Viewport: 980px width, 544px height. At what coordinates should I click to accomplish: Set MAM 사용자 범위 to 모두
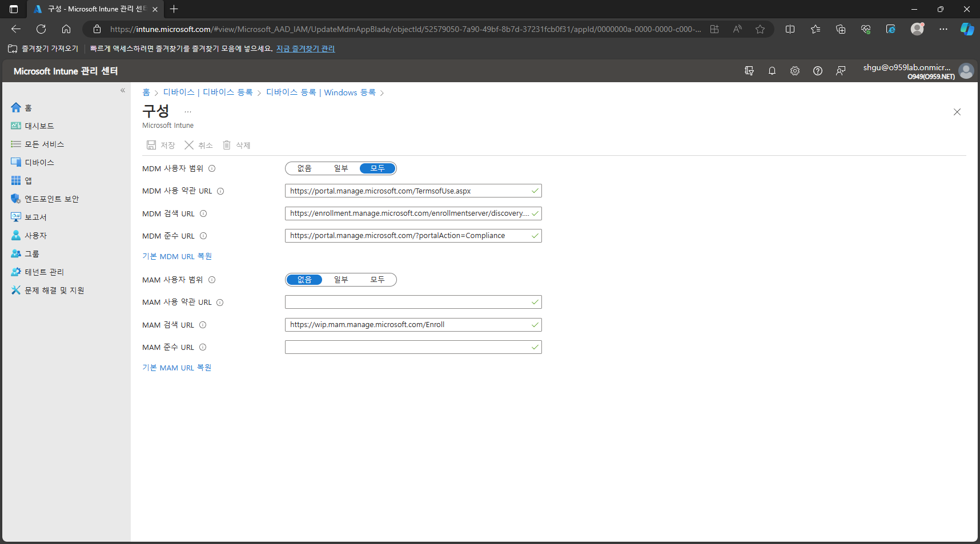click(x=377, y=280)
